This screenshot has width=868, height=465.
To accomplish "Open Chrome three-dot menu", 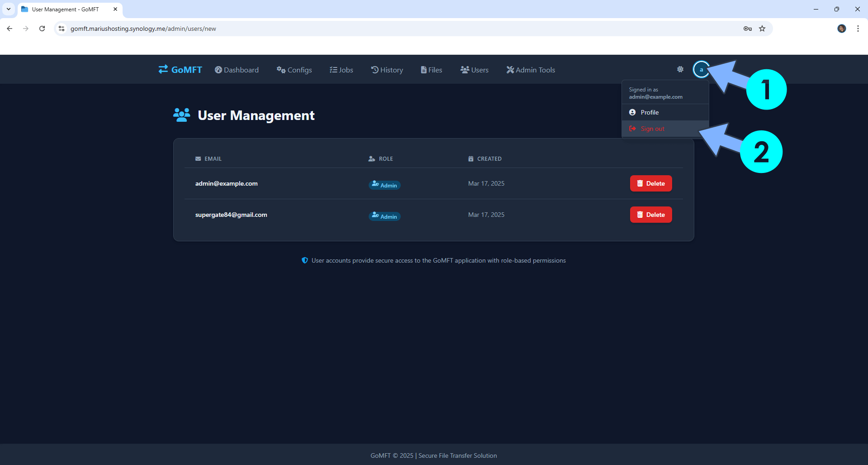I will (x=858, y=29).
